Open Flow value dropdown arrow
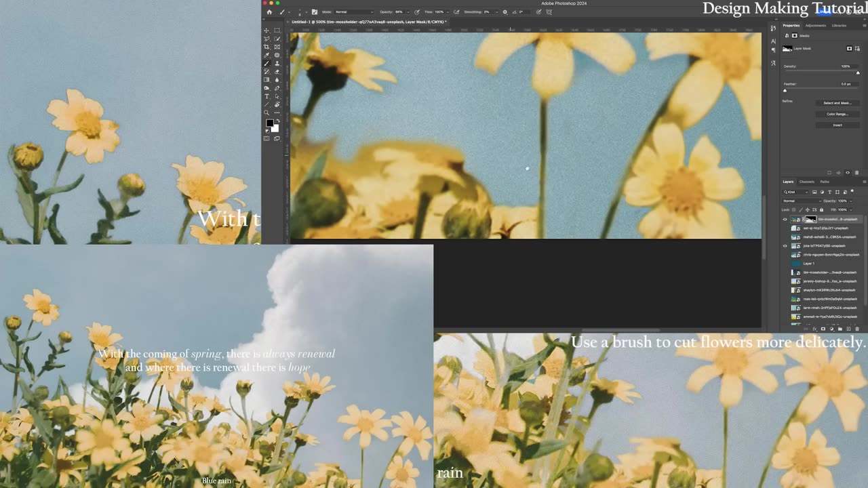 point(448,12)
